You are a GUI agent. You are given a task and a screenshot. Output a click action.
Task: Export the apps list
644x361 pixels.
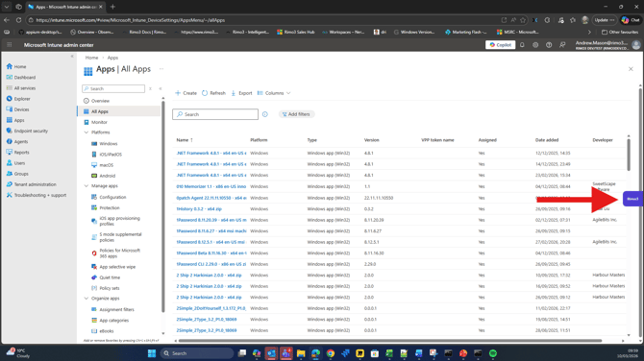click(241, 93)
